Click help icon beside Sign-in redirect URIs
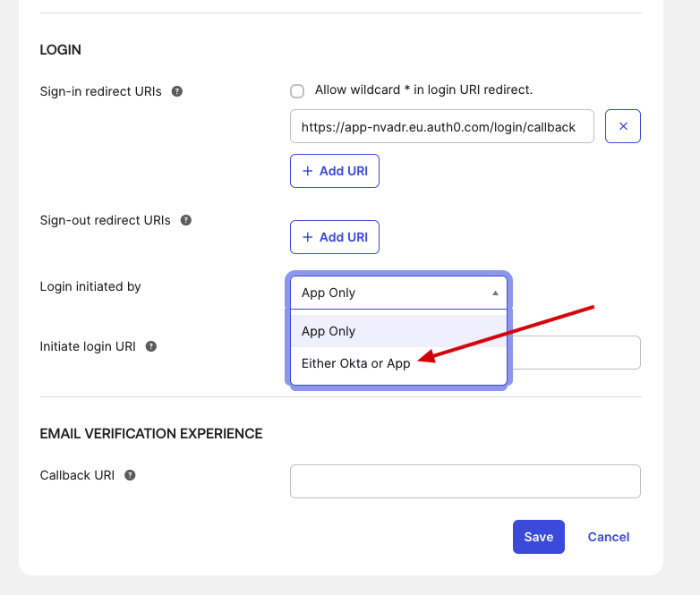This screenshot has width=700, height=595. pos(177,91)
